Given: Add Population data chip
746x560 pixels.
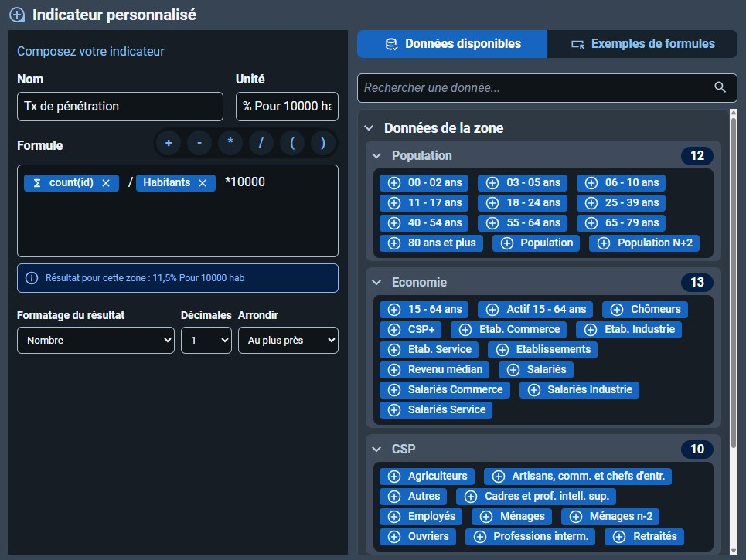Looking at the screenshot, I should [536, 243].
